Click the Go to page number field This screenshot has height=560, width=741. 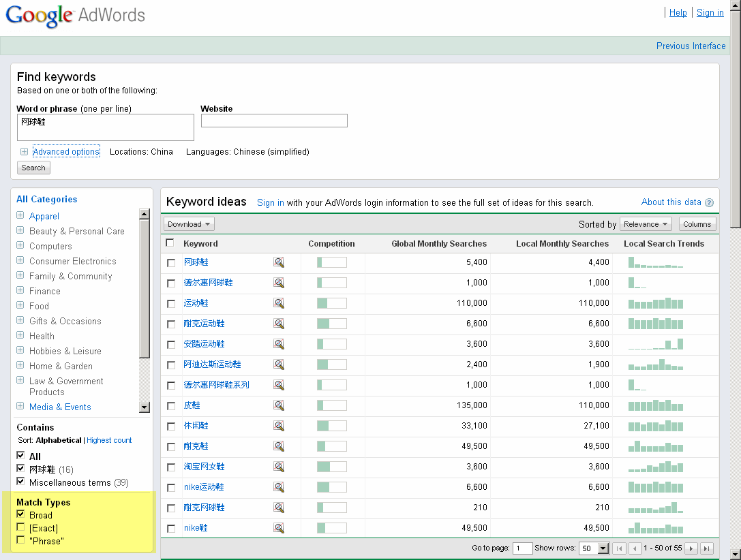pos(523,548)
